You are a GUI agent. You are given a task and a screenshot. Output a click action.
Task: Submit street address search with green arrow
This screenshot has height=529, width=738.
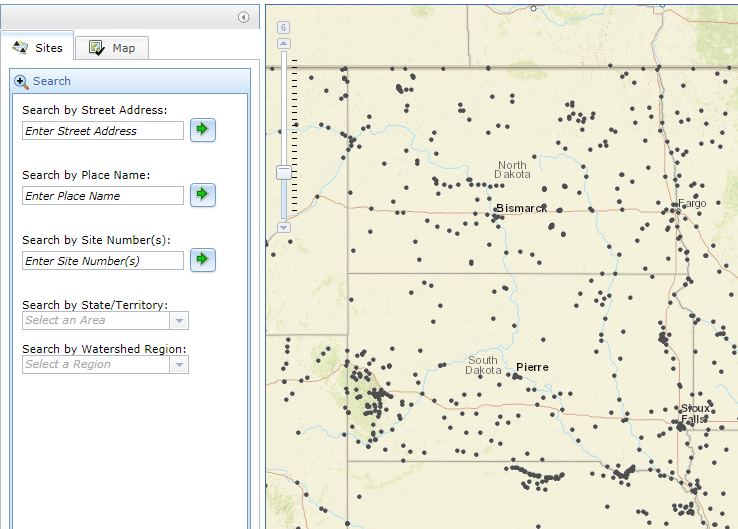[x=203, y=129]
